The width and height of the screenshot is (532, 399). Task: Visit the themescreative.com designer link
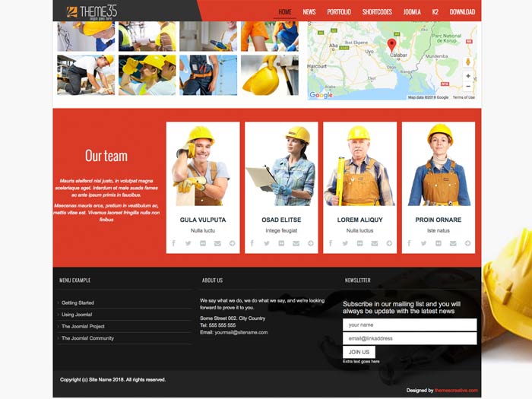point(456,390)
